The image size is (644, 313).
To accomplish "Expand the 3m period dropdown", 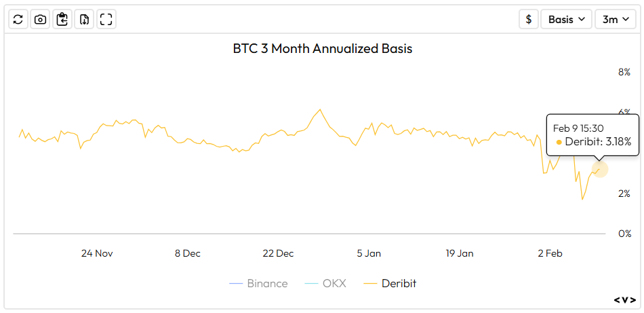I will coord(615,19).
